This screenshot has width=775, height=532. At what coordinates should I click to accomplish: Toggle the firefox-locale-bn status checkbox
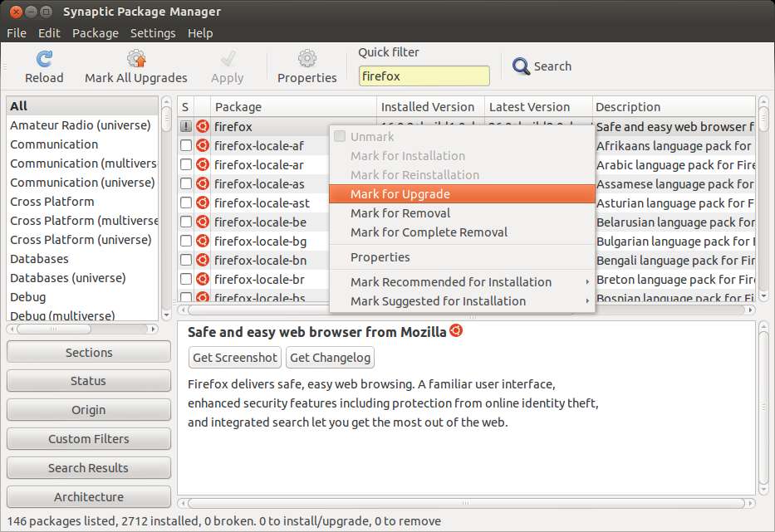(186, 260)
